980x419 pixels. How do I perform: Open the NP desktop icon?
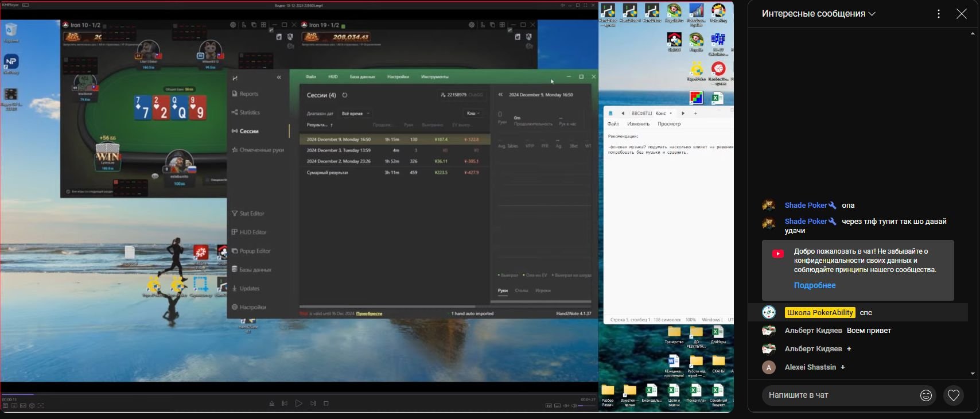[x=11, y=64]
